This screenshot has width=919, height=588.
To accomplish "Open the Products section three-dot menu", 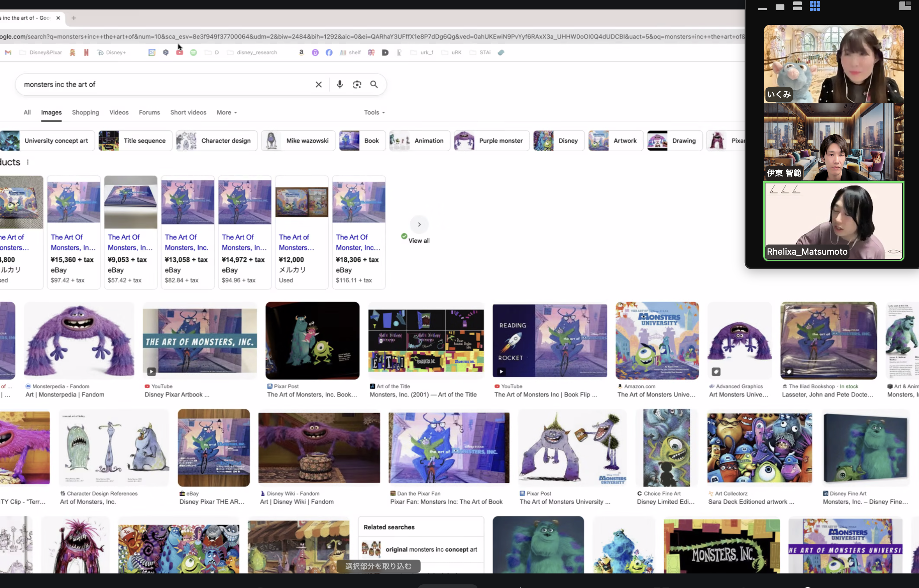I will click(x=28, y=162).
